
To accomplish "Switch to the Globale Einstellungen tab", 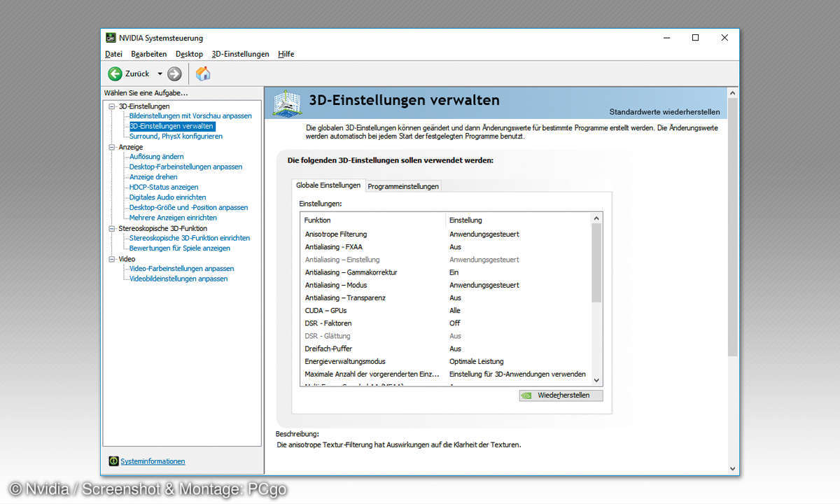I will click(328, 185).
